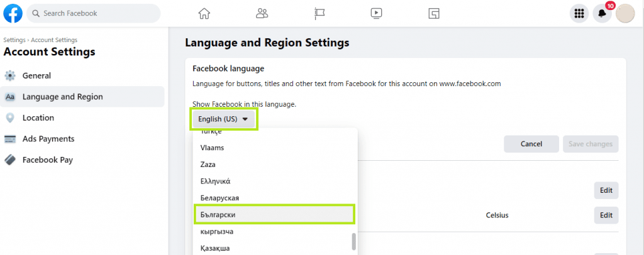This screenshot has width=644, height=255.
Task: Open the profile avatar menu
Action: (x=625, y=14)
